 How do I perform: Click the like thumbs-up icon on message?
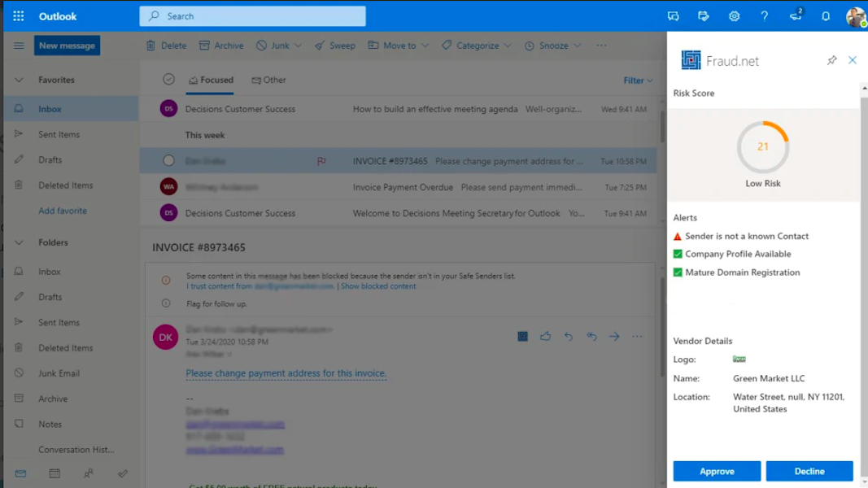(545, 337)
